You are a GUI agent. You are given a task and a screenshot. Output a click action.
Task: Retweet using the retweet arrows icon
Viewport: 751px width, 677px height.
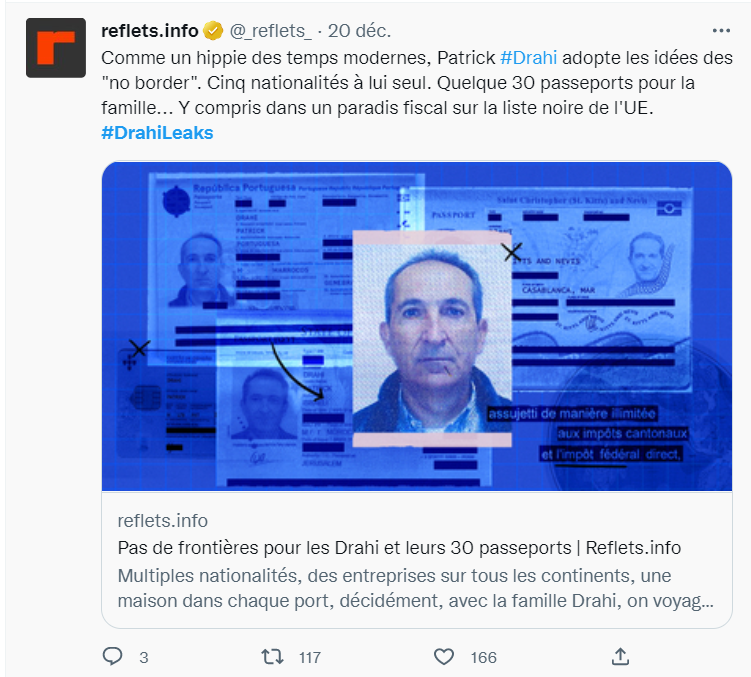point(272,656)
